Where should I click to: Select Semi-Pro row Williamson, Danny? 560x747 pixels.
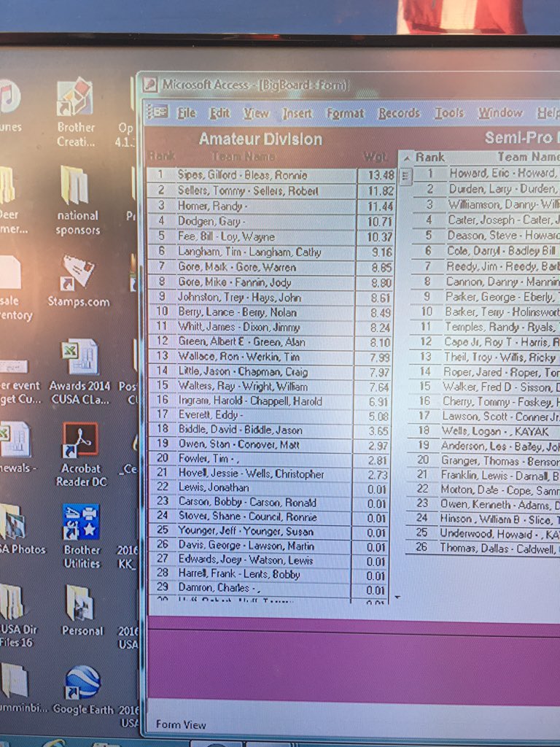click(x=486, y=205)
